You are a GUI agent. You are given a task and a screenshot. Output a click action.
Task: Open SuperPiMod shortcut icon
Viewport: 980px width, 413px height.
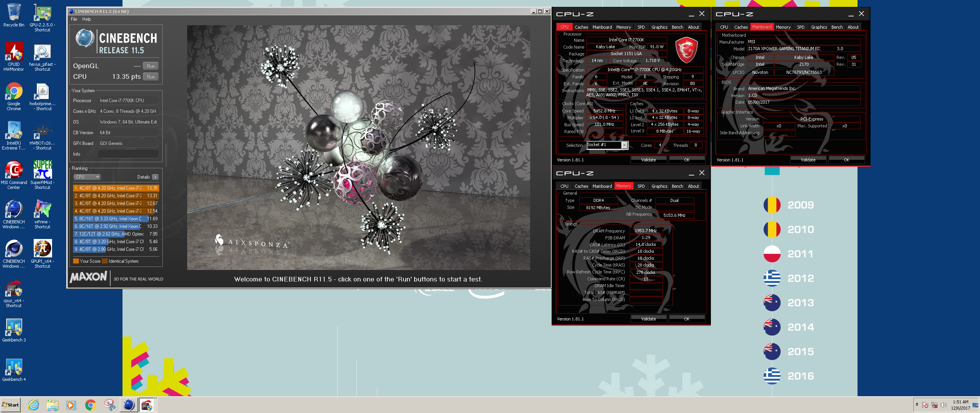click(42, 175)
